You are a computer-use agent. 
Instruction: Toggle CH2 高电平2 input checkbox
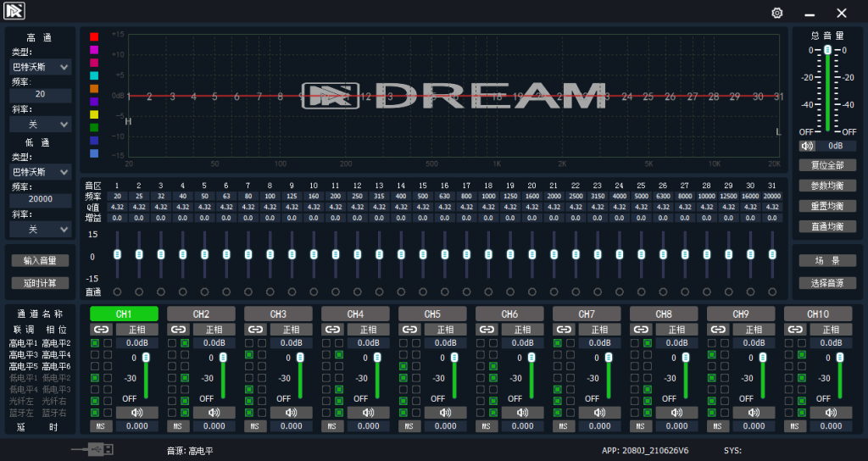point(185,343)
